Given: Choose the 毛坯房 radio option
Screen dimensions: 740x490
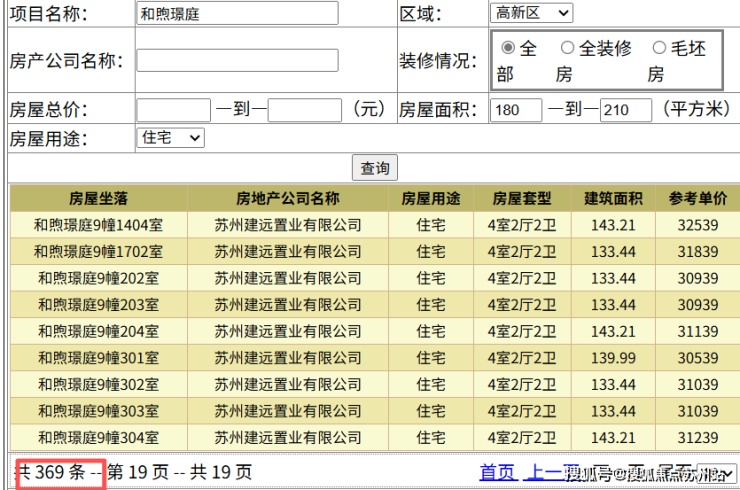Looking at the screenshot, I should [x=659, y=47].
